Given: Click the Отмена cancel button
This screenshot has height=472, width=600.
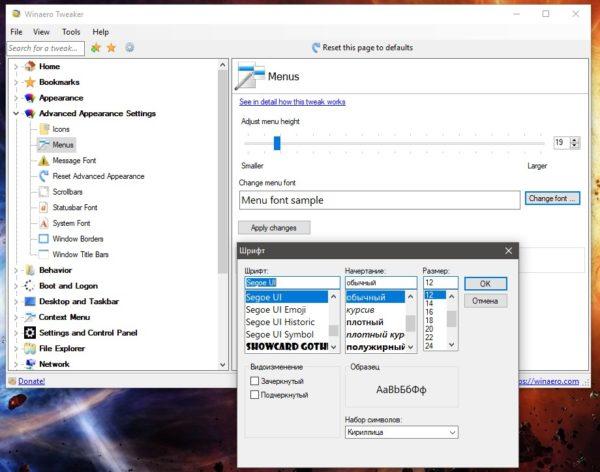Looking at the screenshot, I should click(x=485, y=301).
